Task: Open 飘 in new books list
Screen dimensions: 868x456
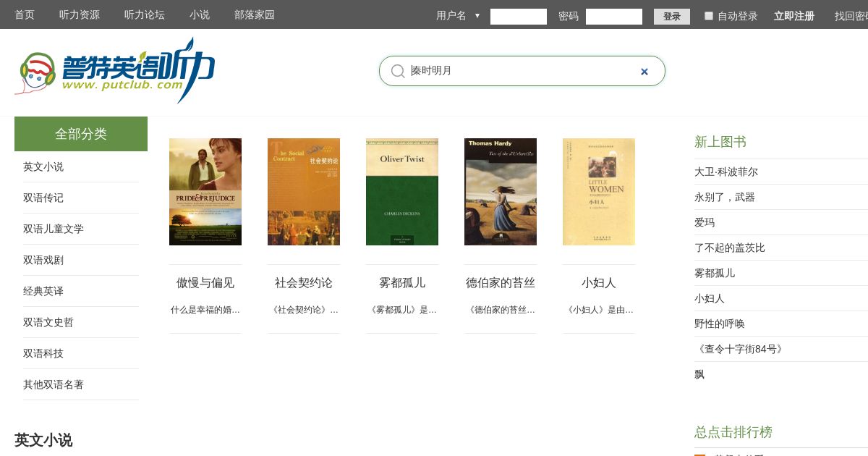Action: click(x=699, y=374)
